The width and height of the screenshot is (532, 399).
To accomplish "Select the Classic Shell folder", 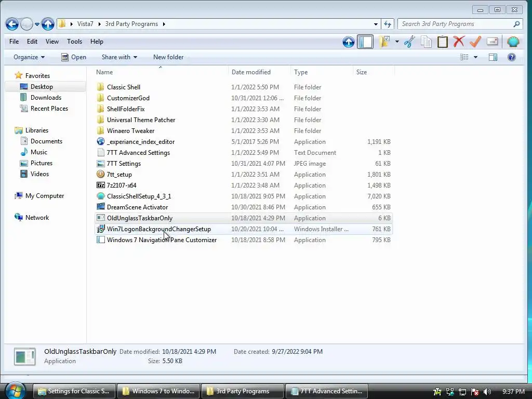I will point(244,87).
